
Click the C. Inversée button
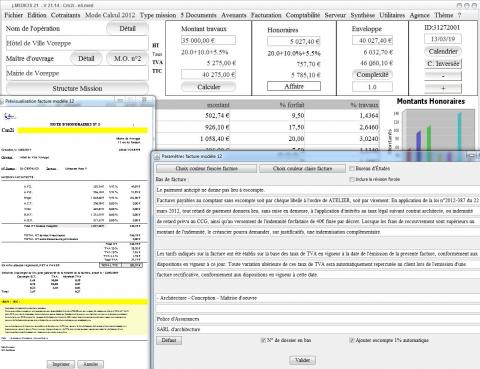(x=443, y=63)
